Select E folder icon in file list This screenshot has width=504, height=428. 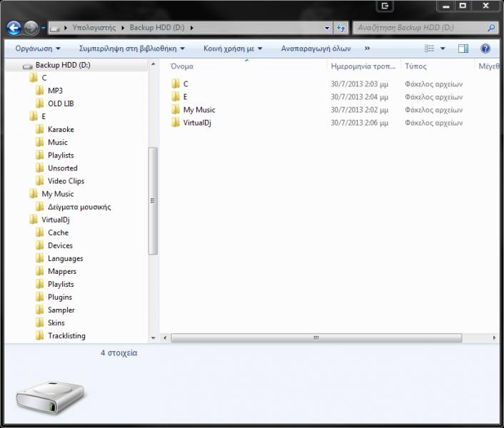[x=176, y=96]
